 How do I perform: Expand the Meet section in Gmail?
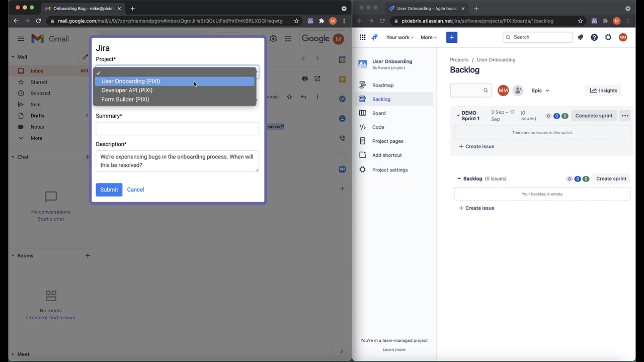(13, 354)
